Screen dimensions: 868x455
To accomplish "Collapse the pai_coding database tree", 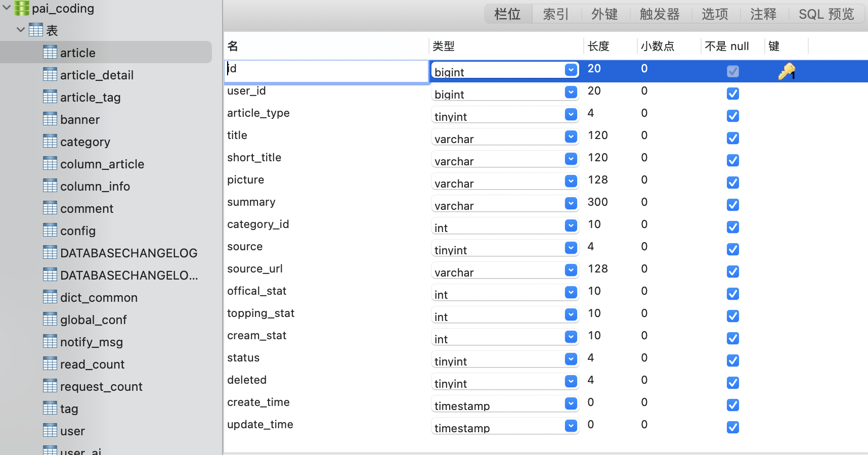I will pos(7,8).
